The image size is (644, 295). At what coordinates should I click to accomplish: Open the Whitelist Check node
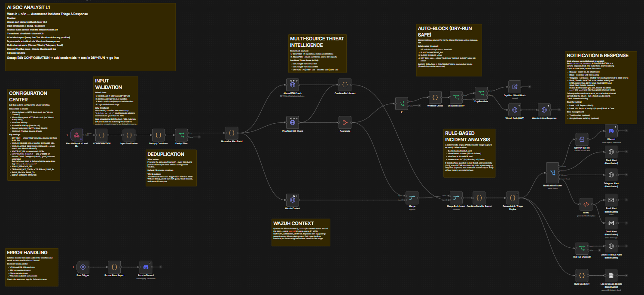[x=435, y=97]
